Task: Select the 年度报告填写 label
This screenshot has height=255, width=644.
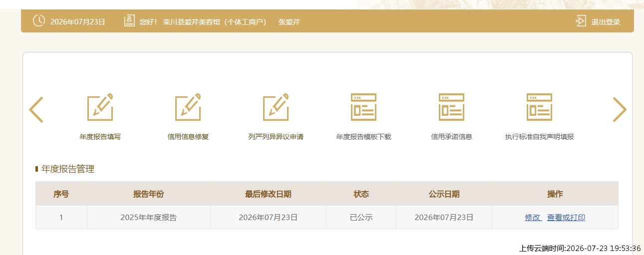Action: point(100,137)
